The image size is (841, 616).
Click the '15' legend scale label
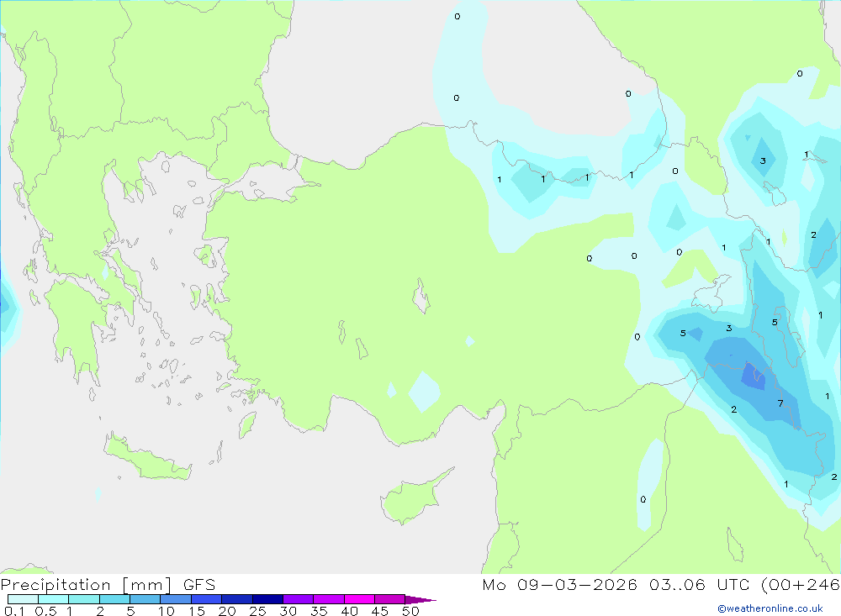(x=197, y=611)
